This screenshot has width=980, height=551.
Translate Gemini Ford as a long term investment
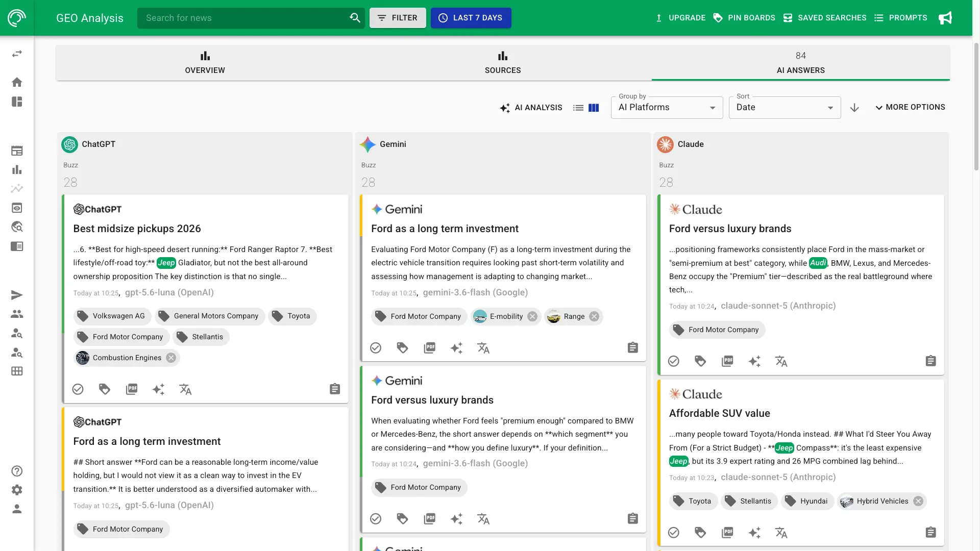click(x=483, y=348)
